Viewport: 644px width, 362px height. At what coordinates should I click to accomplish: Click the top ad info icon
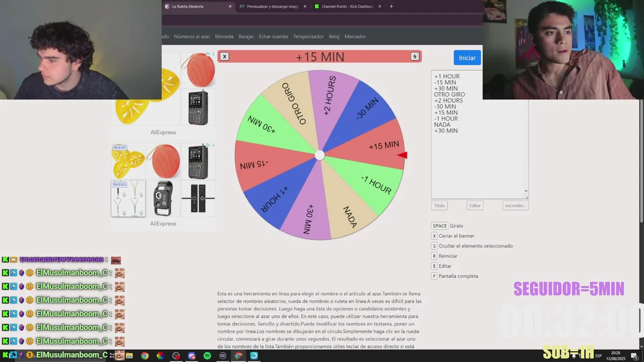[x=208, y=54]
